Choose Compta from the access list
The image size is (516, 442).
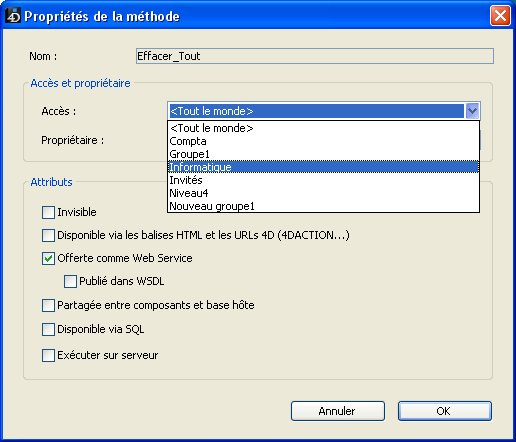[323, 141]
